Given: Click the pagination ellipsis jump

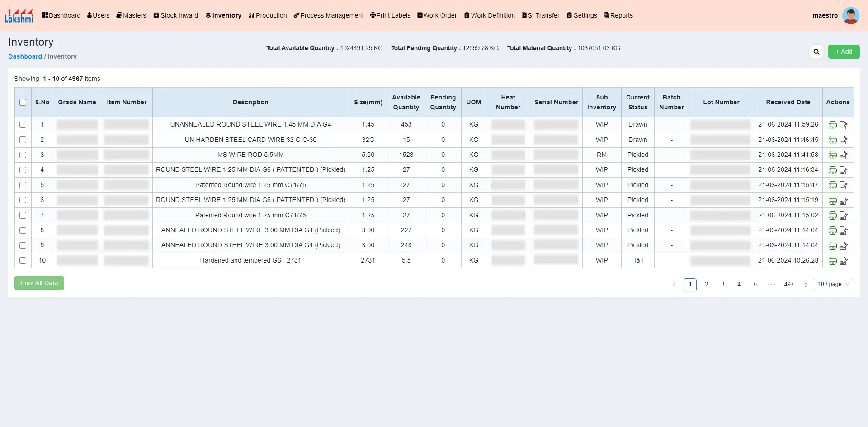Looking at the screenshot, I should click(x=771, y=285).
